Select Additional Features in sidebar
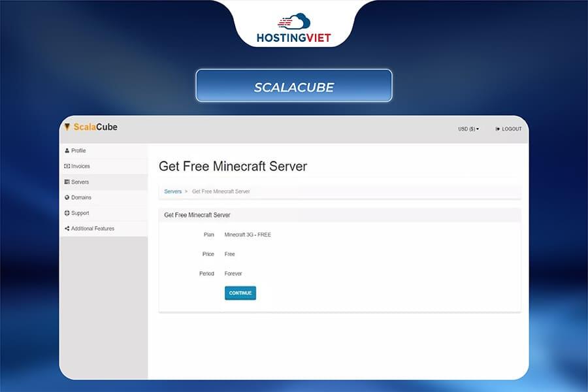The width and height of the screenshot is (588, 392). [x=92, y=229]
